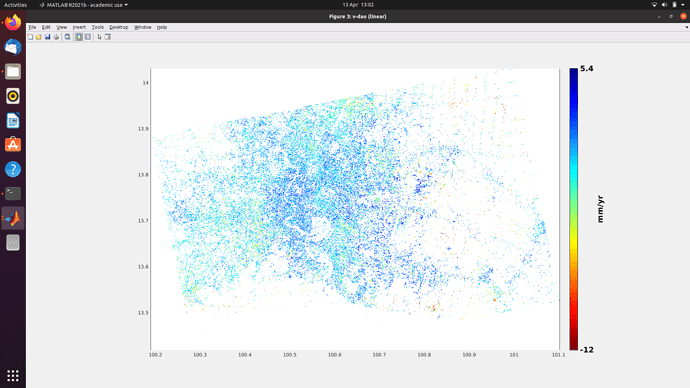Open the system status menu arrow
This screenshot has width=690, height=388.
click(x=683, y=5)
